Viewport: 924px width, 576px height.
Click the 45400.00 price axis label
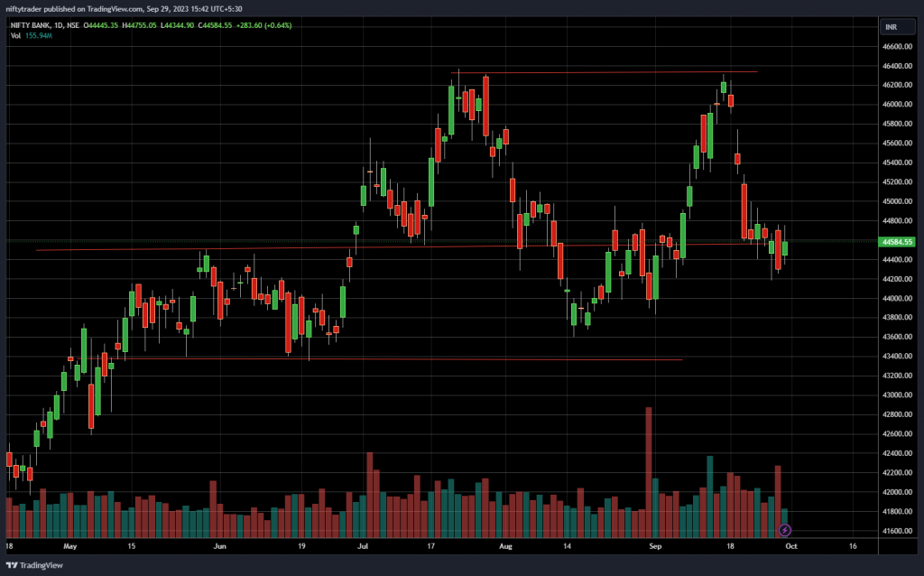tap(898, 163)
